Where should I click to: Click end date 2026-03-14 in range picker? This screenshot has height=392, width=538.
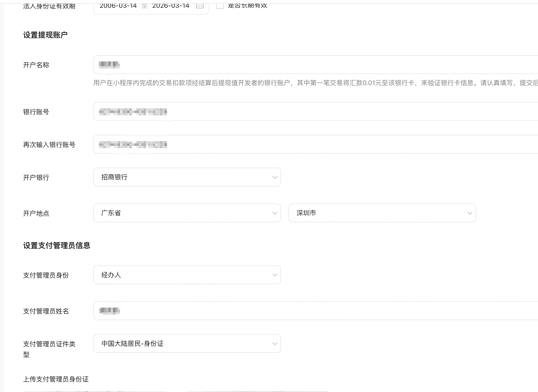[170, 6]
